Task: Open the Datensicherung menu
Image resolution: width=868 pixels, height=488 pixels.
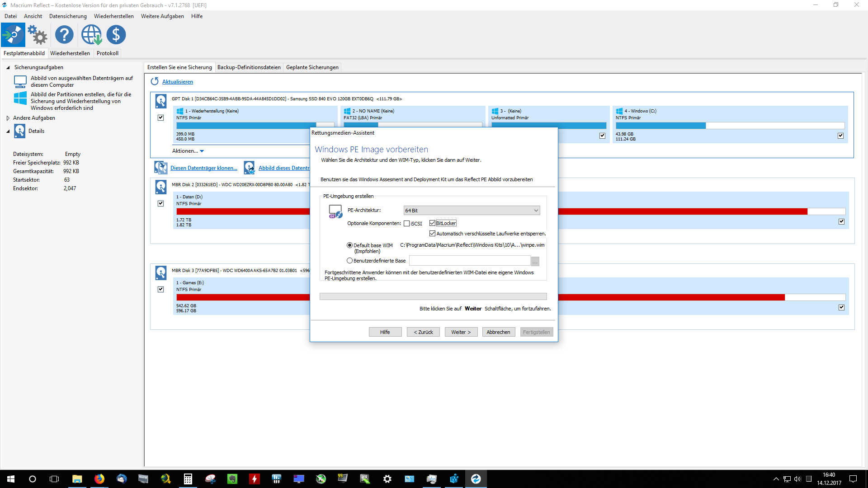Action: tap(68, 16)
